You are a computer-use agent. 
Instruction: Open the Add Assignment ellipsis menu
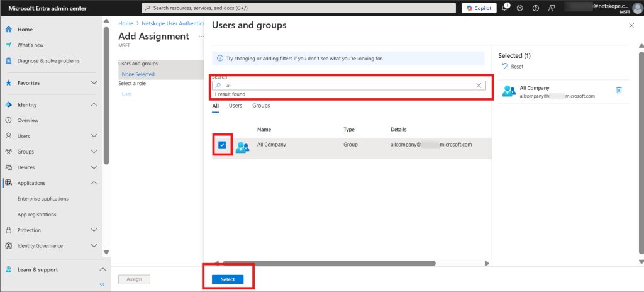pos(201,36)
